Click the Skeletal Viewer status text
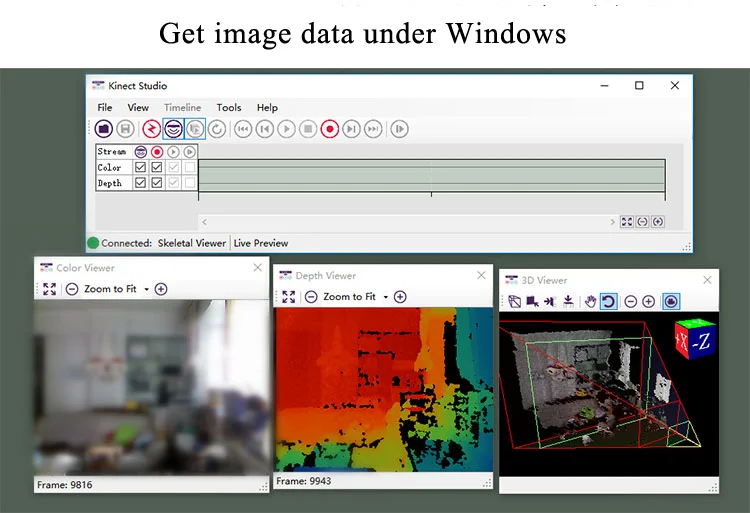The width and height of the screenshot is (750, 513). click(192, 243)
